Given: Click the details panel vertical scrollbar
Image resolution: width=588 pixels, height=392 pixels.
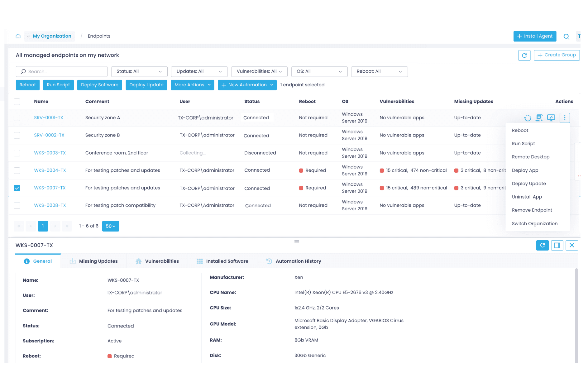Looking at the screenshot, I should 576,315.
